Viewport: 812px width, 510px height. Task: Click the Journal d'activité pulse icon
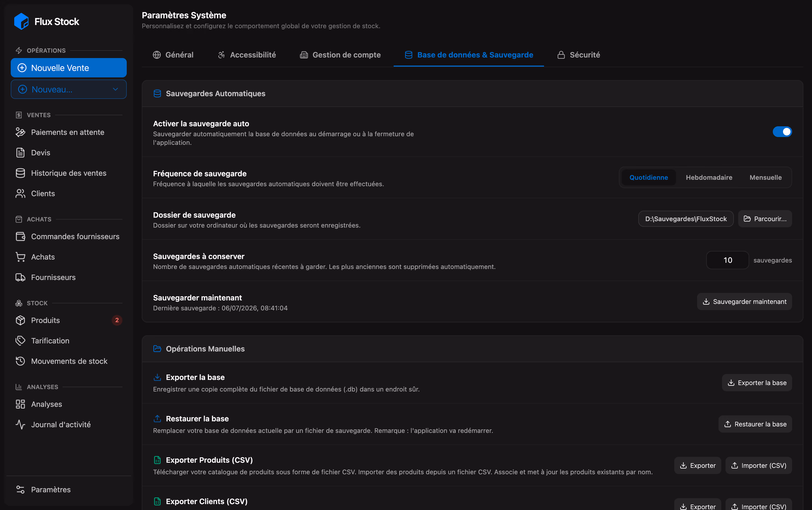pos(20,425)
